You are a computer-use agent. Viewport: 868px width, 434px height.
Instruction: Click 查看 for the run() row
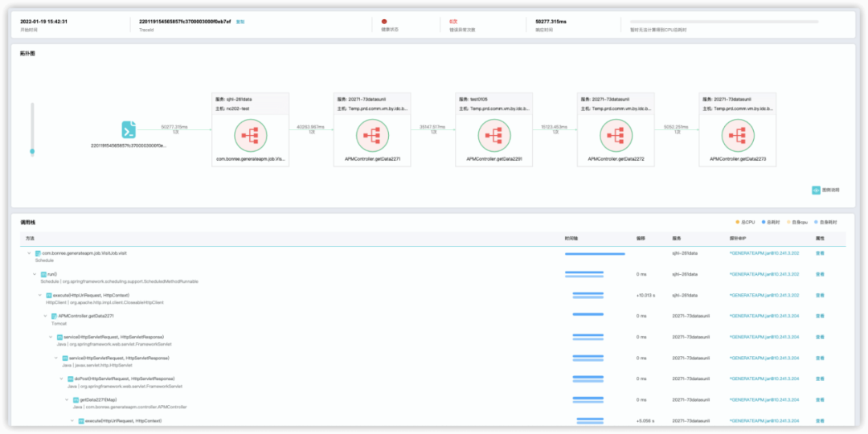pyautogui.click(x=820, y=274)
